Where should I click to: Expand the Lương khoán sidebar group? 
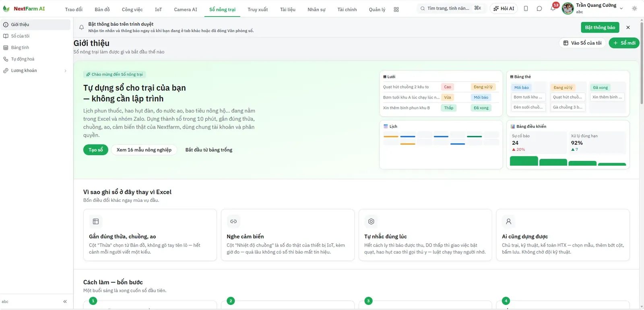click(x=35, y=71)
